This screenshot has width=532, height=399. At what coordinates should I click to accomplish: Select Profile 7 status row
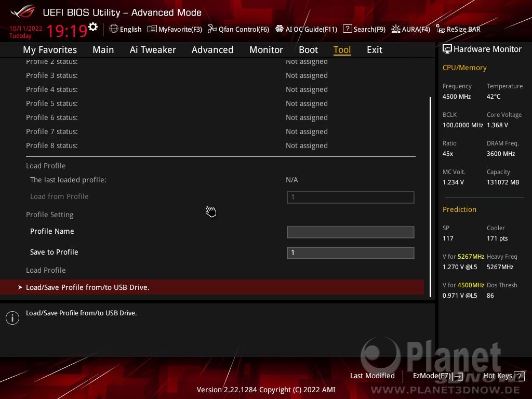click(220, 131)
